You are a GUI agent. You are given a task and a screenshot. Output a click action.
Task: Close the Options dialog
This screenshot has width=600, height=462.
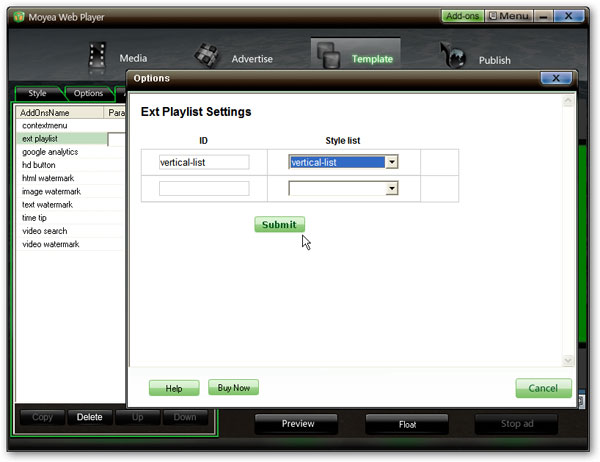click(x=556, y=78)
